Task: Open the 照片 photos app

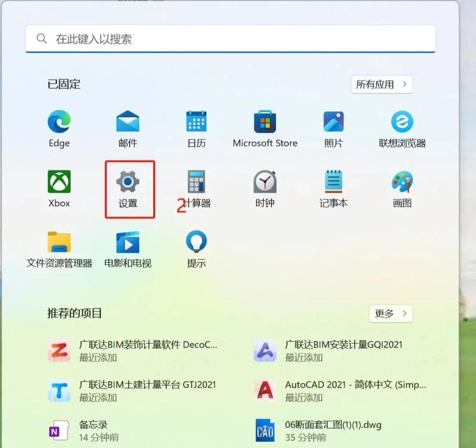Action: tap(333, 129)
